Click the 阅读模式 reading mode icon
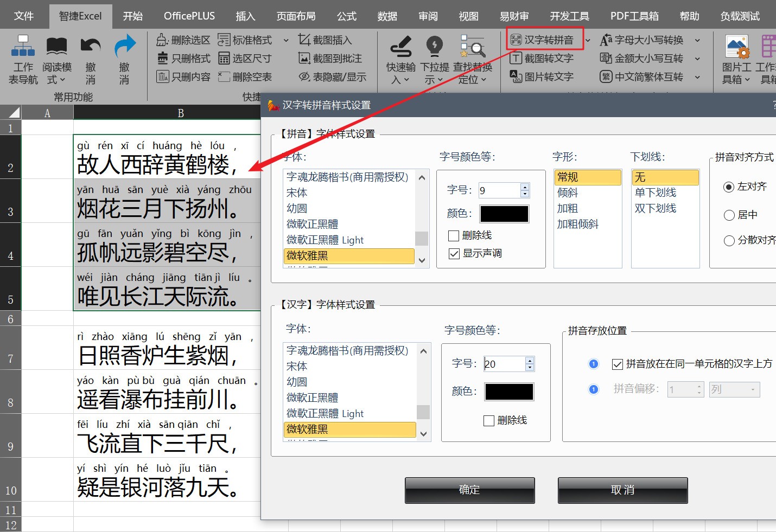The width and height of the screenshot is (776, 532). point(56,47)
